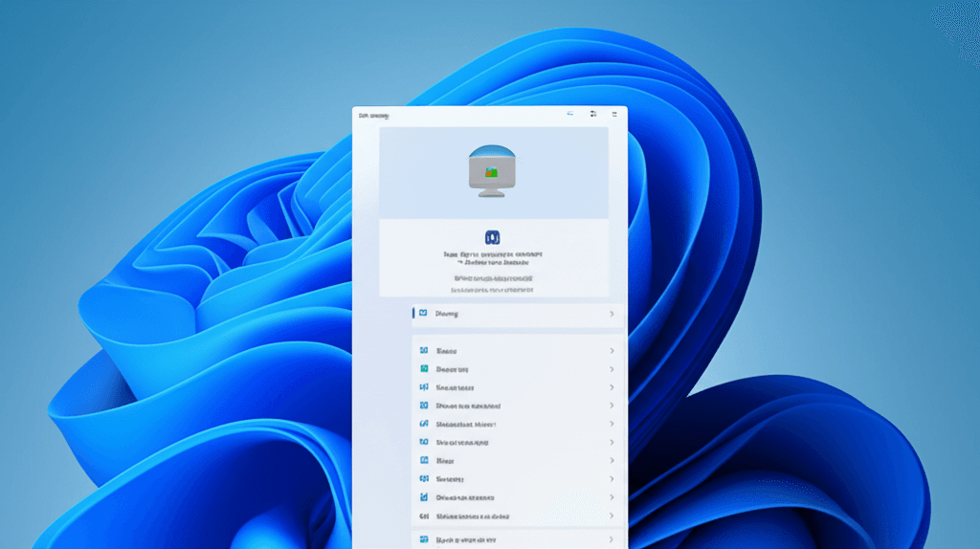Expand the chevron of the bottom cut-off row
The image size is (980, 549).
612,539
